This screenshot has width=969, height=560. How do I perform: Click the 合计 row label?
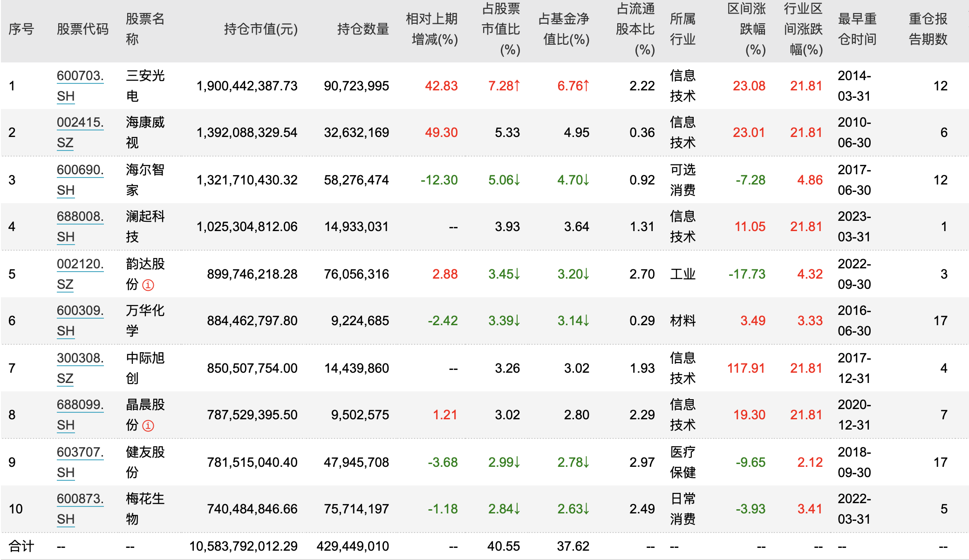[21, 546]
